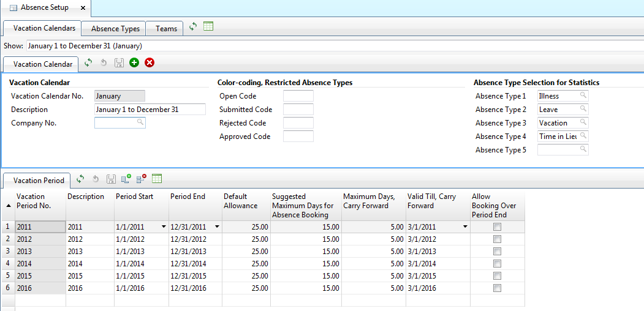
Task: Click the add row icon in Vacation Period toolbar
Action: [x=126, y=179]
